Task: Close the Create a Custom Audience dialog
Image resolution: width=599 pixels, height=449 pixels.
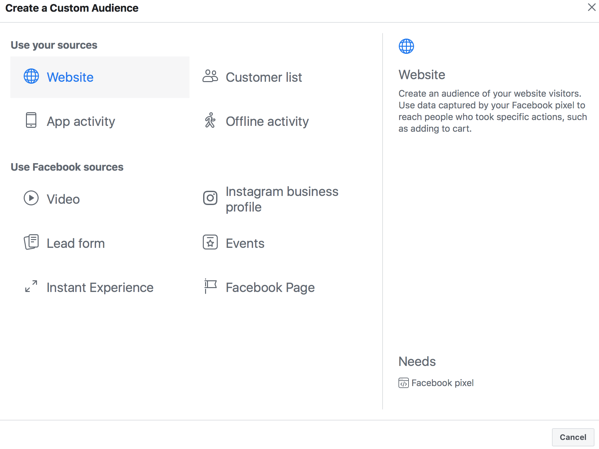Action: coord(591,7)
